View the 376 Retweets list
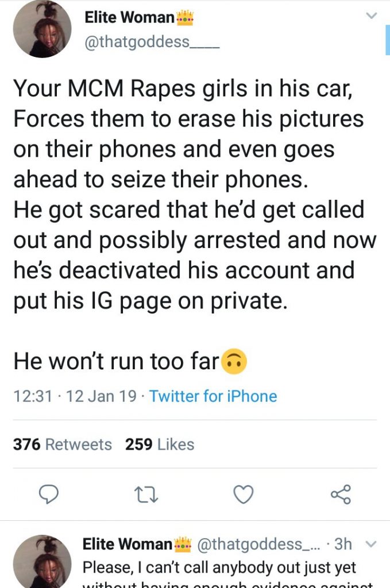This screenshot has width=390, height=588. (x=63, y=444)
